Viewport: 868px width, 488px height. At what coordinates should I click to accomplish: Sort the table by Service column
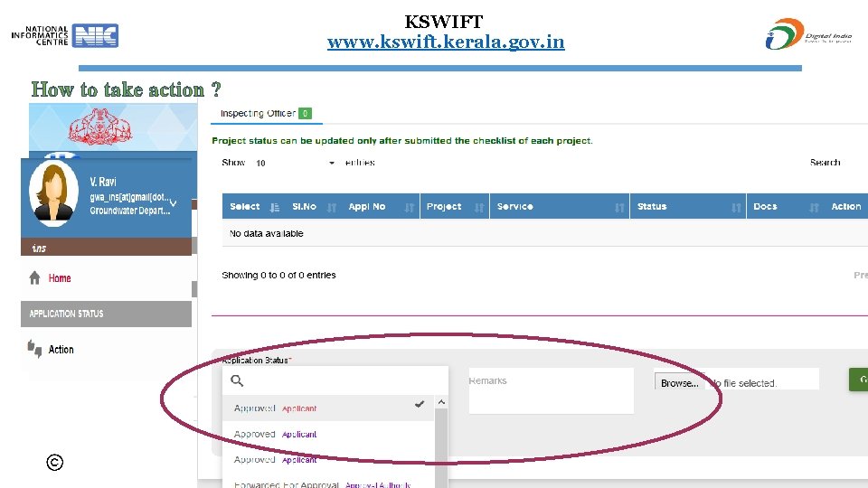point(560,206)
